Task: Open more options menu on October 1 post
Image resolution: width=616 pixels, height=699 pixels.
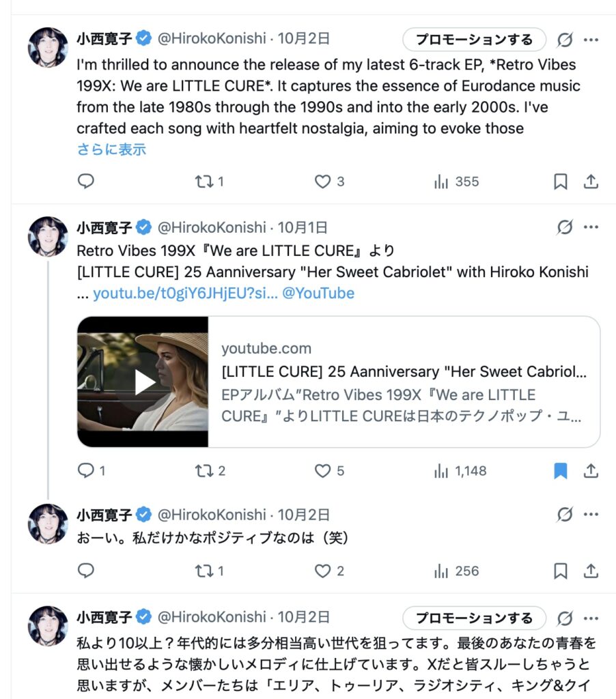Action: [x=591, y=227]
